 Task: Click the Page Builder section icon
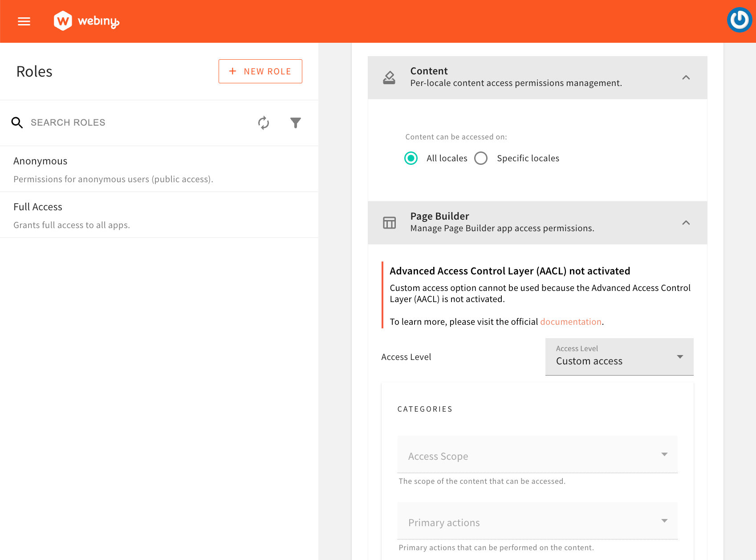[389, 222]
